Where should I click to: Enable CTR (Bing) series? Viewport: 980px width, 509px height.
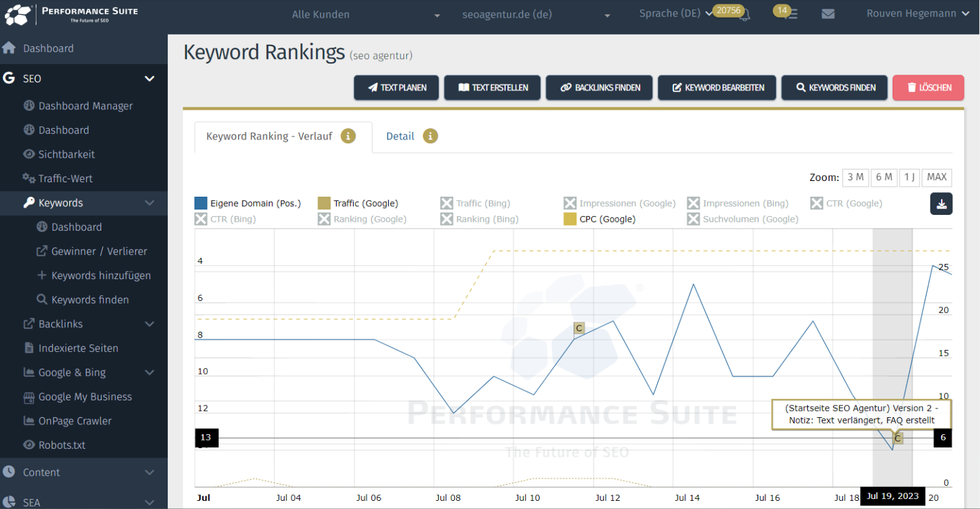(226, 219)
